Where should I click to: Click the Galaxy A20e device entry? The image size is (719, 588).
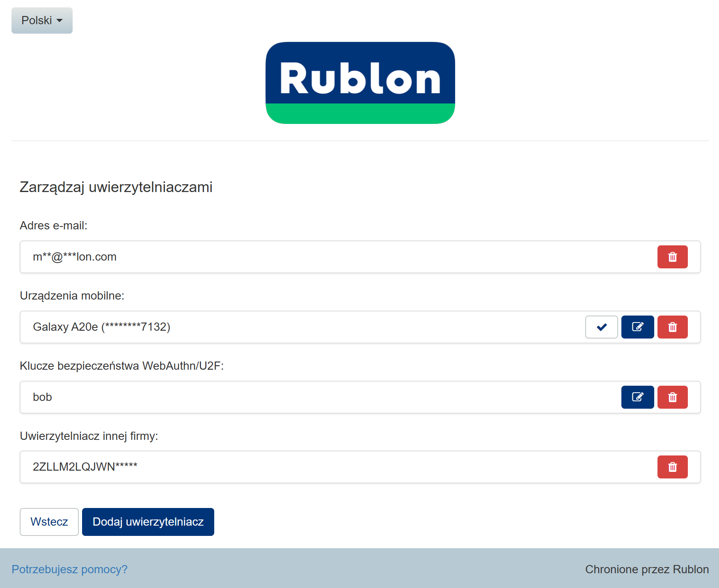click(101, 327)
